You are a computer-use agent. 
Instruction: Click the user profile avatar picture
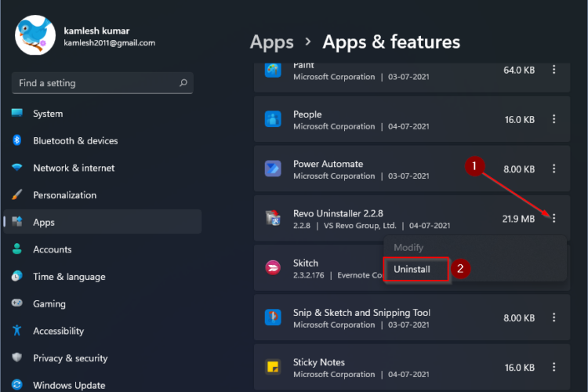35,36
